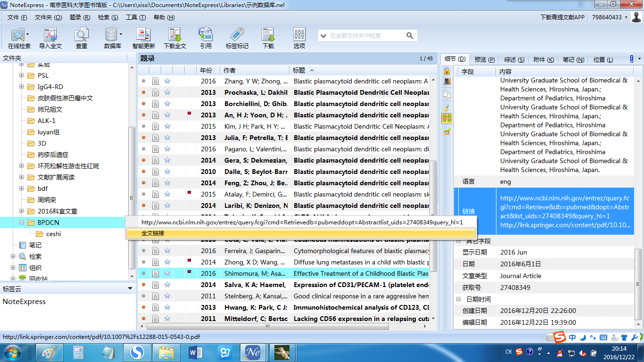
Task: Open the 在线检索 online search tool
Action: pos(19,38)
